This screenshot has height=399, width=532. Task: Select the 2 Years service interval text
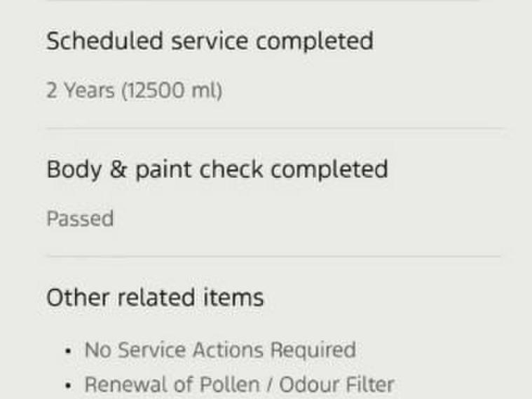pos(80,91)
